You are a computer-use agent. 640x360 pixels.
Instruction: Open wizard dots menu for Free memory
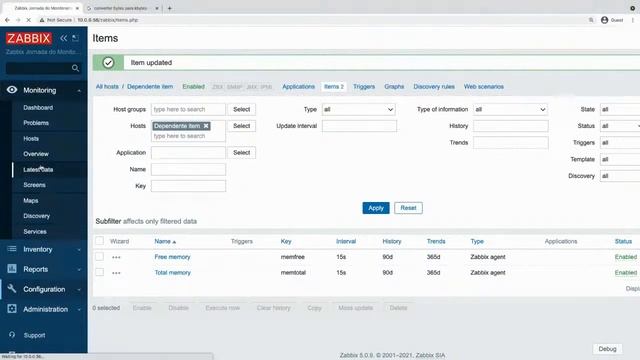click(x=116, y=257)
